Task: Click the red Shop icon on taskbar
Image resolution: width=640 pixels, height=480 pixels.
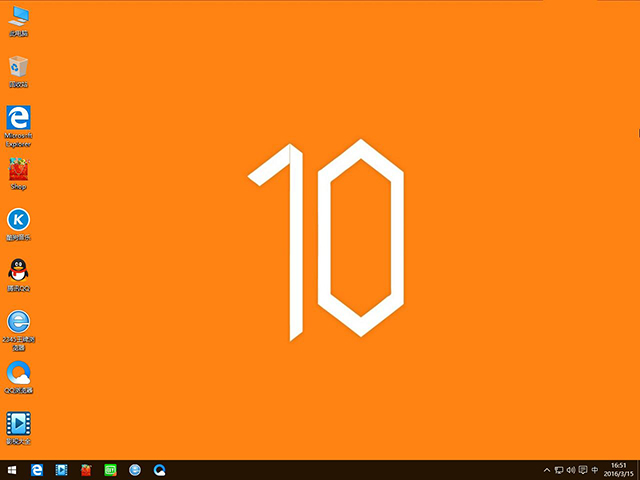Action: [x=87, y=470]
